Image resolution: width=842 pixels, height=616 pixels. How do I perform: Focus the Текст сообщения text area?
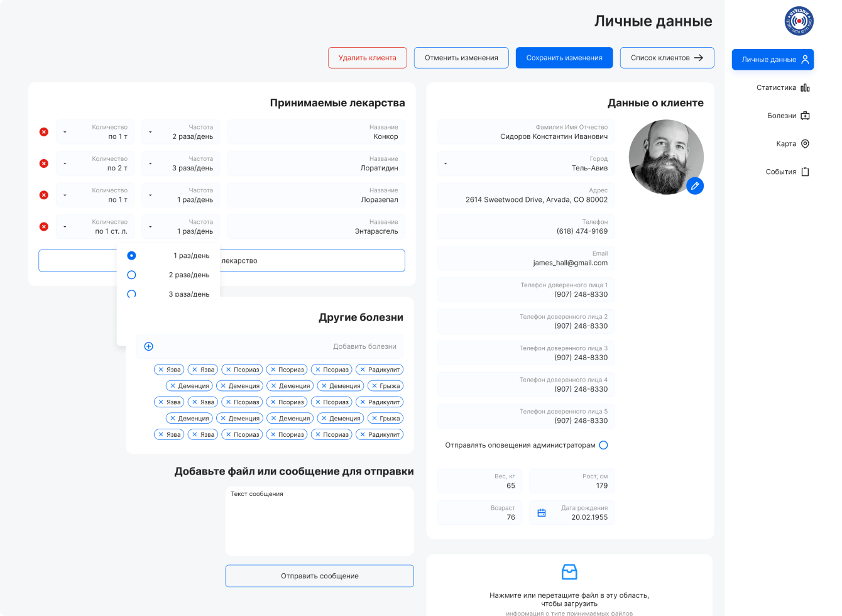[320, 521]
